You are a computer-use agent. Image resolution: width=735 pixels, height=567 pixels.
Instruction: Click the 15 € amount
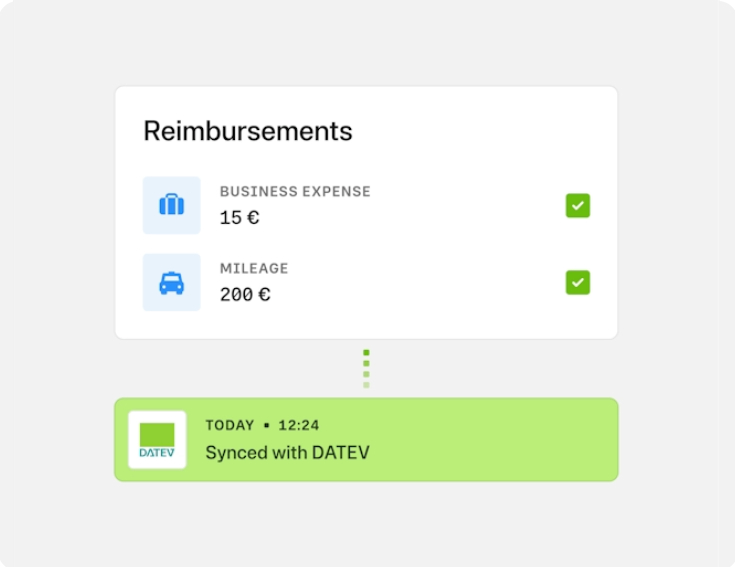tap(239, 217)
